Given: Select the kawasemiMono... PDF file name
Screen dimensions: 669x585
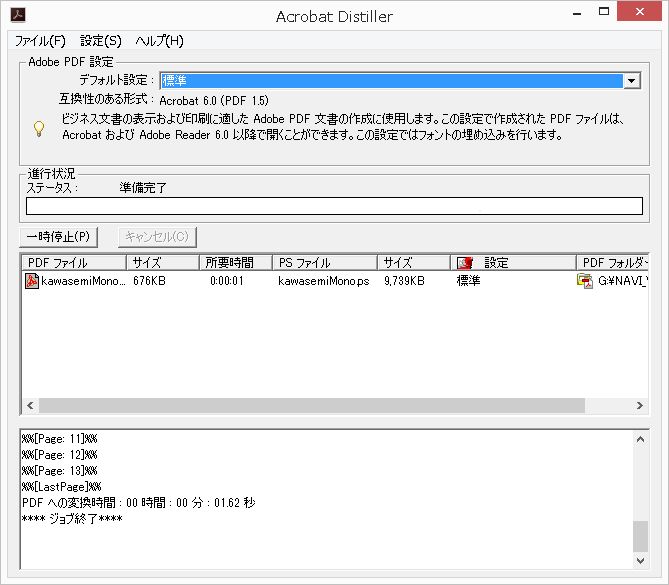Looking at the screenshot, I should click(x=83, y=281).
